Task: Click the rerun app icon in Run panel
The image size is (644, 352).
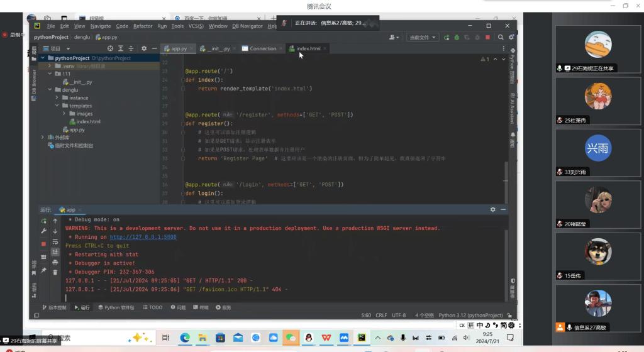Action: click(x=43, y=221)
